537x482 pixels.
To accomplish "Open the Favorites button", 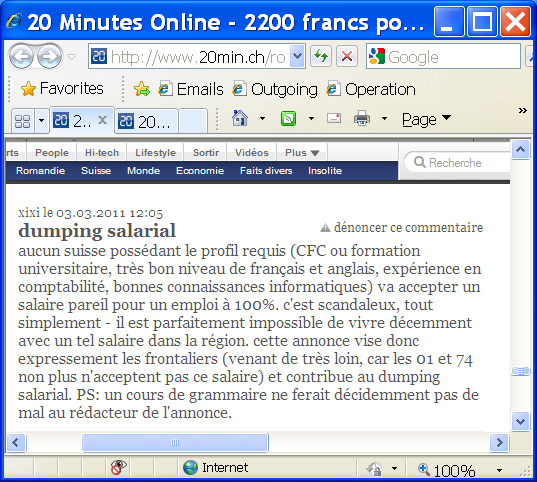I will [62, 89].
